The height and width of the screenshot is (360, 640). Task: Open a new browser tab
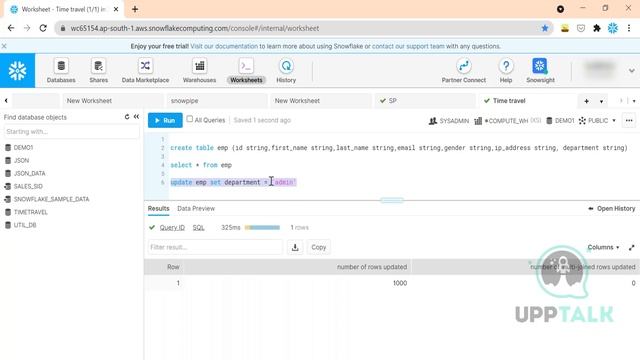coord(135,9)
